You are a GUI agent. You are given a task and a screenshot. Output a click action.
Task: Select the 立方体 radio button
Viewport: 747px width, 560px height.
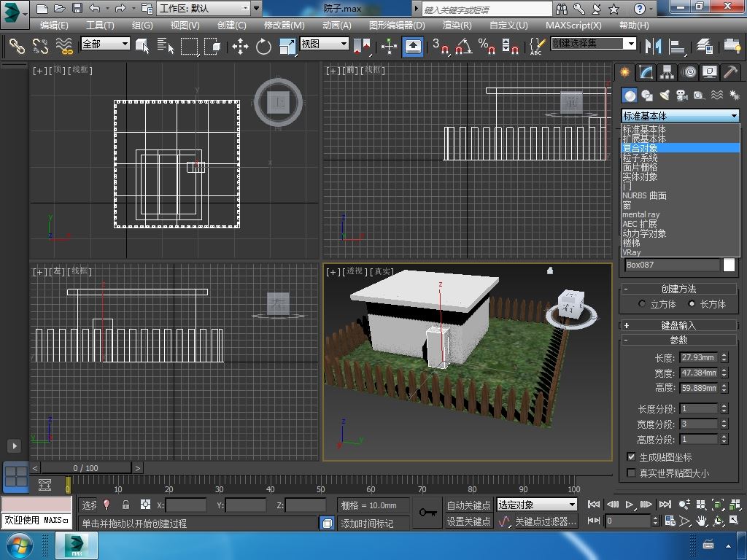[642, 304]
